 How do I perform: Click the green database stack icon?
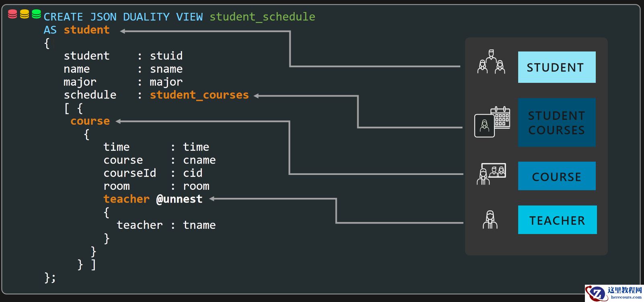point(36,14)
